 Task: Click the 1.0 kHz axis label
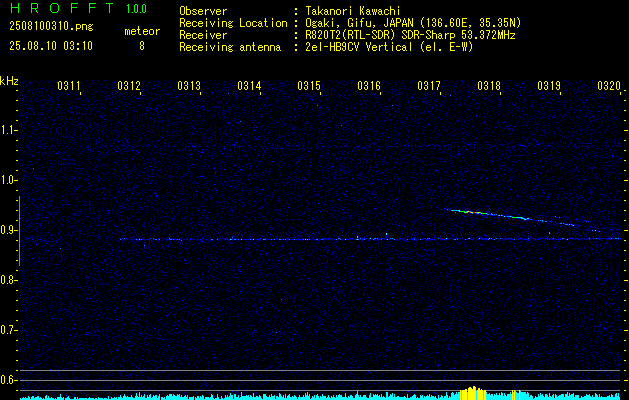coord(7,180)
